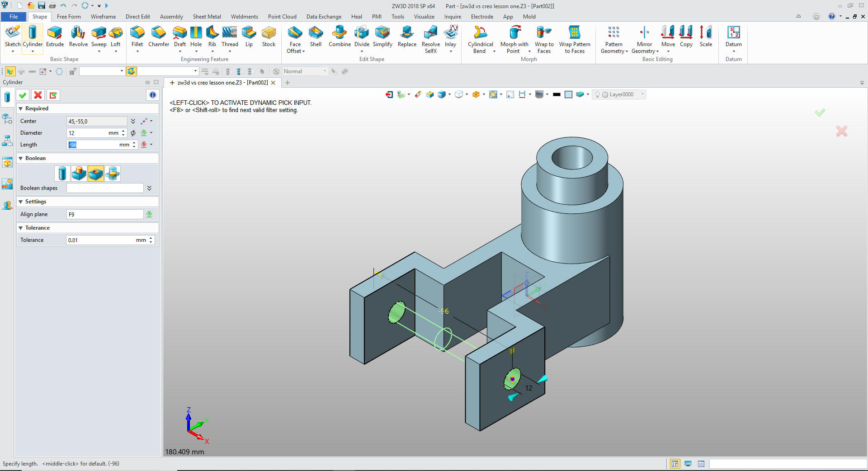868x471 pixels.
Task: Click the Diameter input field
Action: click(x=88, y=133)
